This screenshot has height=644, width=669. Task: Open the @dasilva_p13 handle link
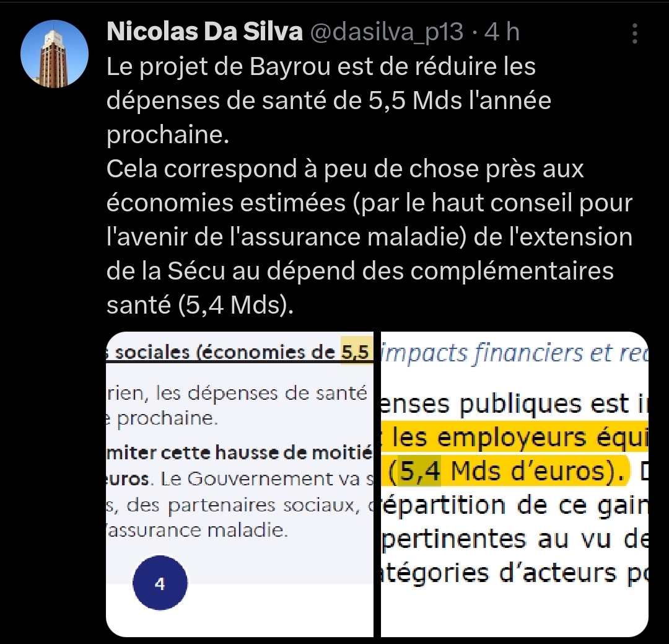386,32
